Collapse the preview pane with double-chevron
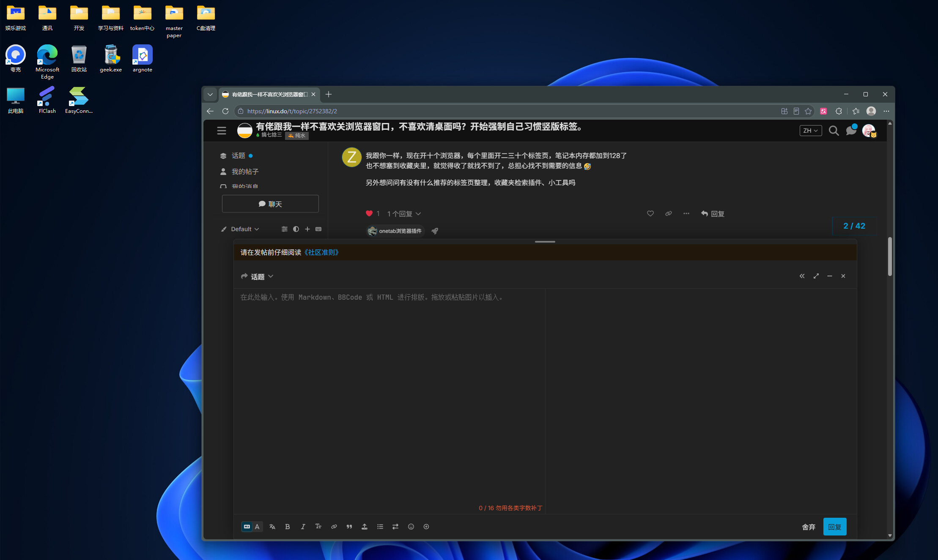The height and width of the screenshot is (560, 938). [x=802, y=276]
